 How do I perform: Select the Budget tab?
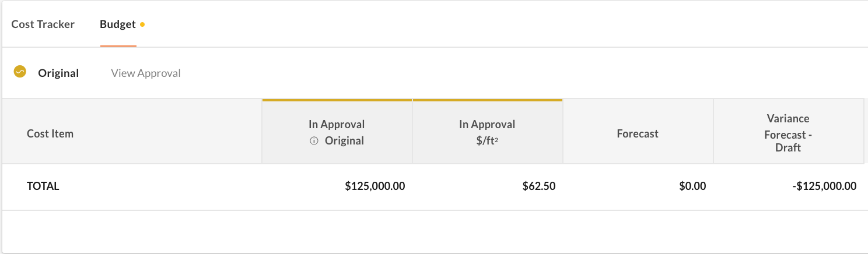pyautogui.click(x=118, y=24)
